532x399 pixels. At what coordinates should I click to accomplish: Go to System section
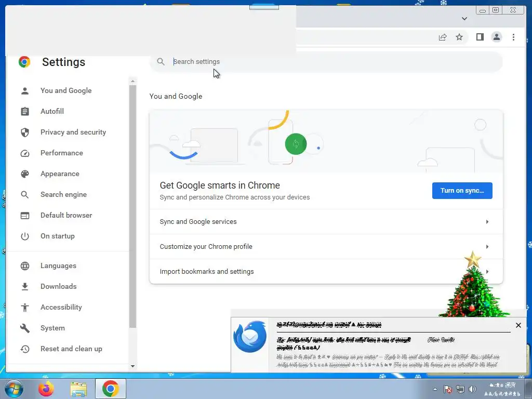pos(52,328)
